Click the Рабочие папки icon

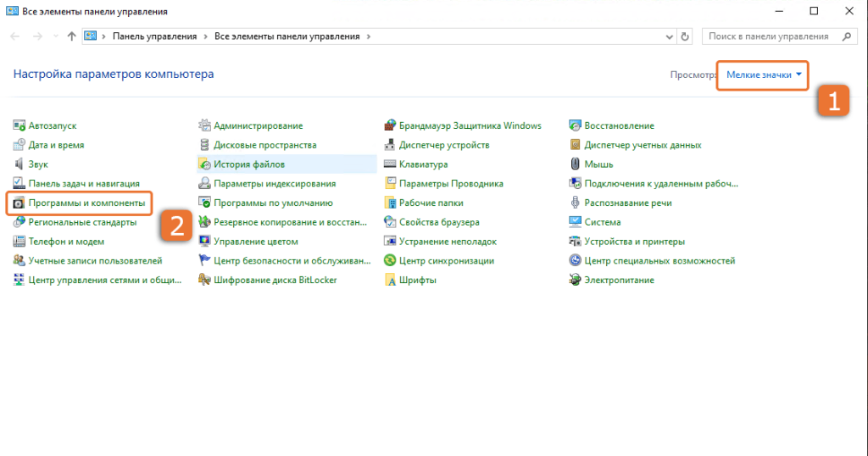click(x=390, y=203)
